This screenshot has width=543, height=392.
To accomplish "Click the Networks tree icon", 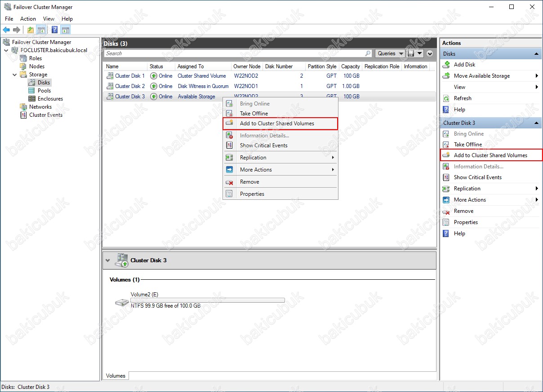I will tap(24, 107).
